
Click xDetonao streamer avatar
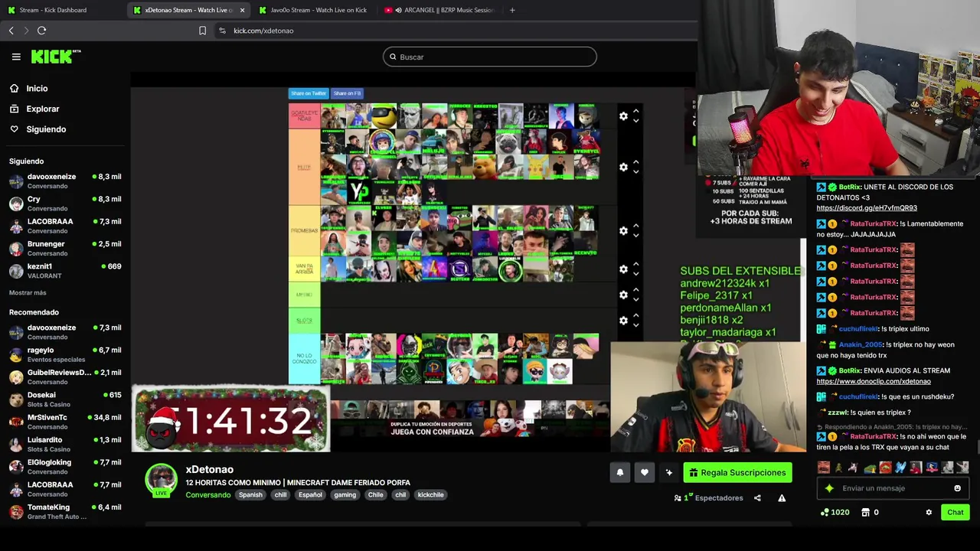point(161,480)
